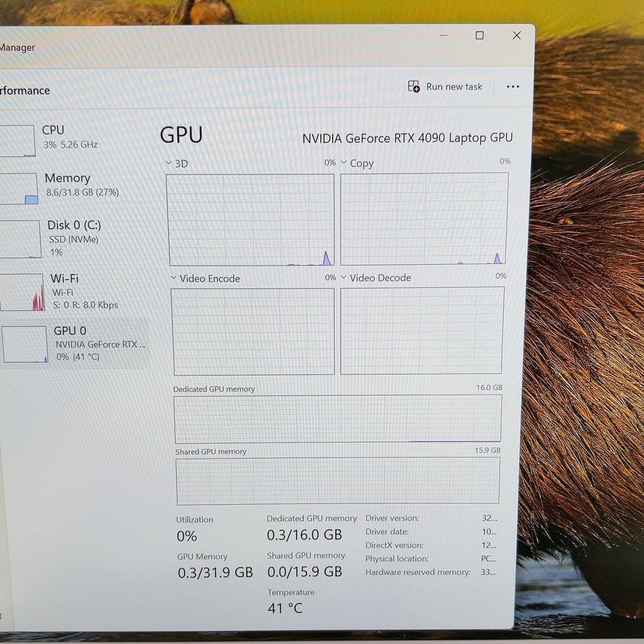Click the Driver date label
The image size is (644, 644).
coord(387,531)
